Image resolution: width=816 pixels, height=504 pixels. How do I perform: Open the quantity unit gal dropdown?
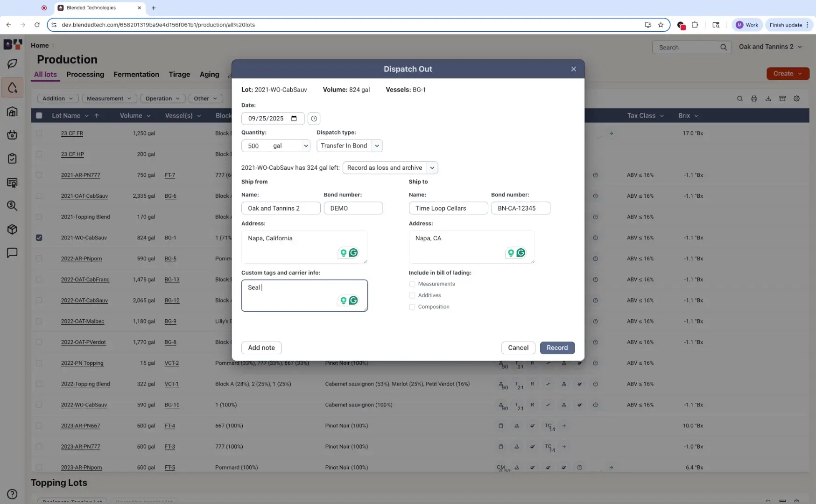point(290,146)
